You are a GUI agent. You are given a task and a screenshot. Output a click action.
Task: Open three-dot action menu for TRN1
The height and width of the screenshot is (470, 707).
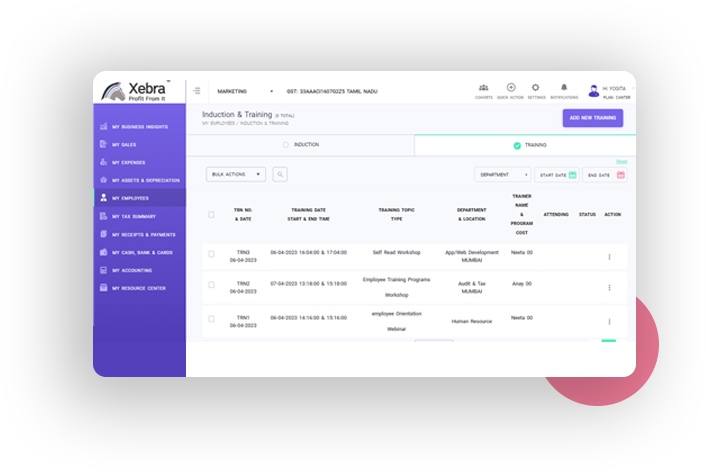point(609,322)
